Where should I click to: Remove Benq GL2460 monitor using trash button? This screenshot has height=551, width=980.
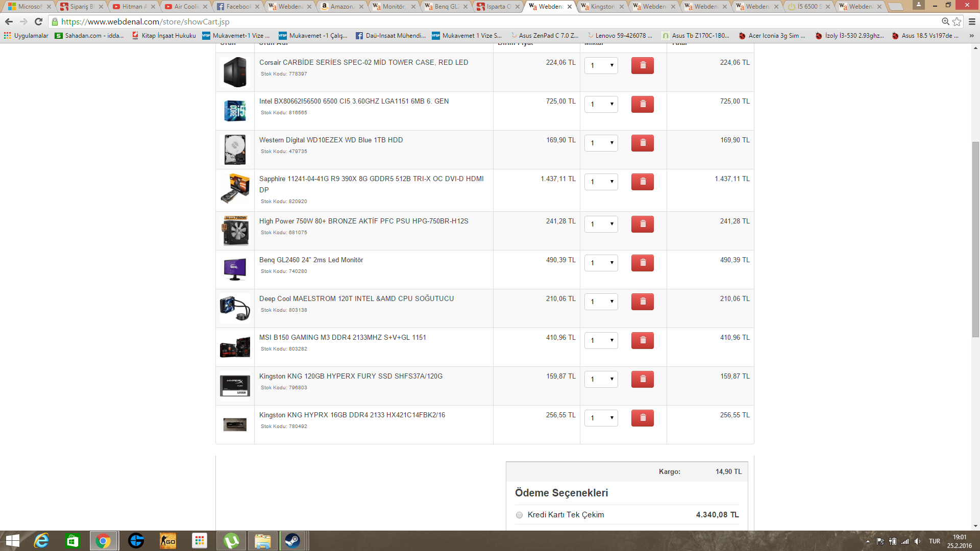point(642,263)
